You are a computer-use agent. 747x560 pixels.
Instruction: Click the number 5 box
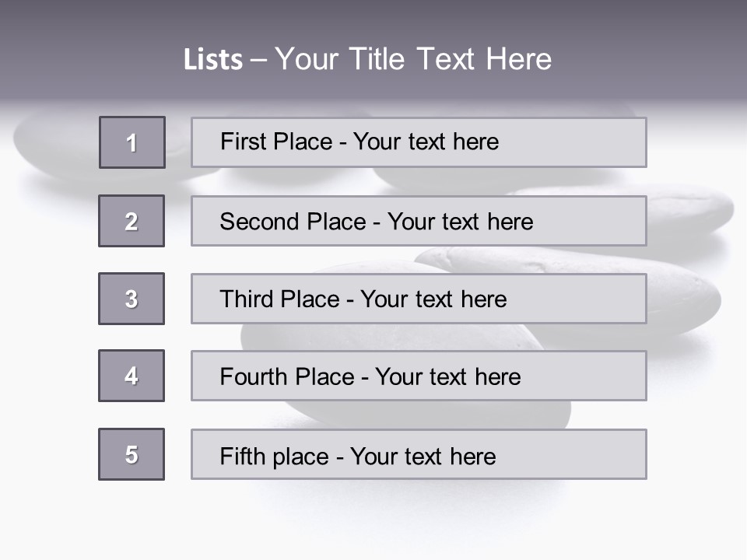tap(132, 454)
